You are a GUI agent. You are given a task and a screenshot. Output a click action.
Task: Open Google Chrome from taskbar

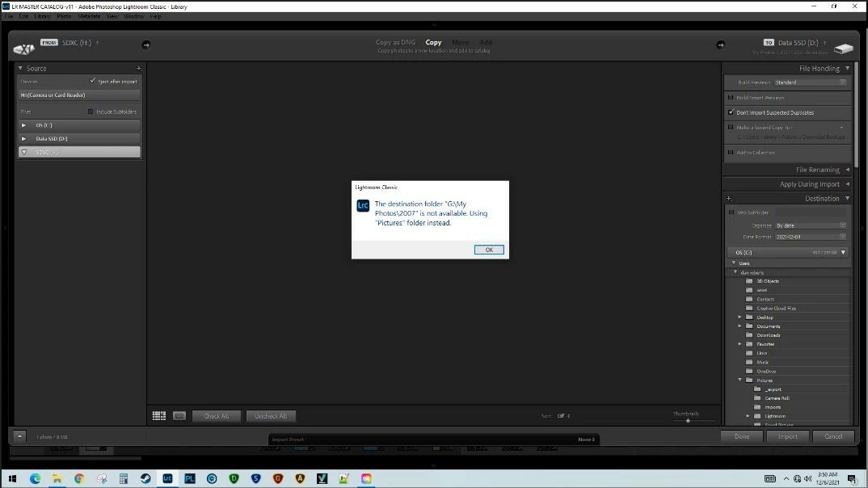pos(79,478)
